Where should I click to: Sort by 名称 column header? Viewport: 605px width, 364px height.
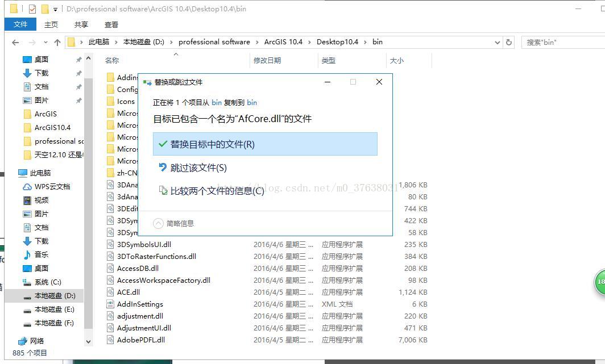(112, 60)
